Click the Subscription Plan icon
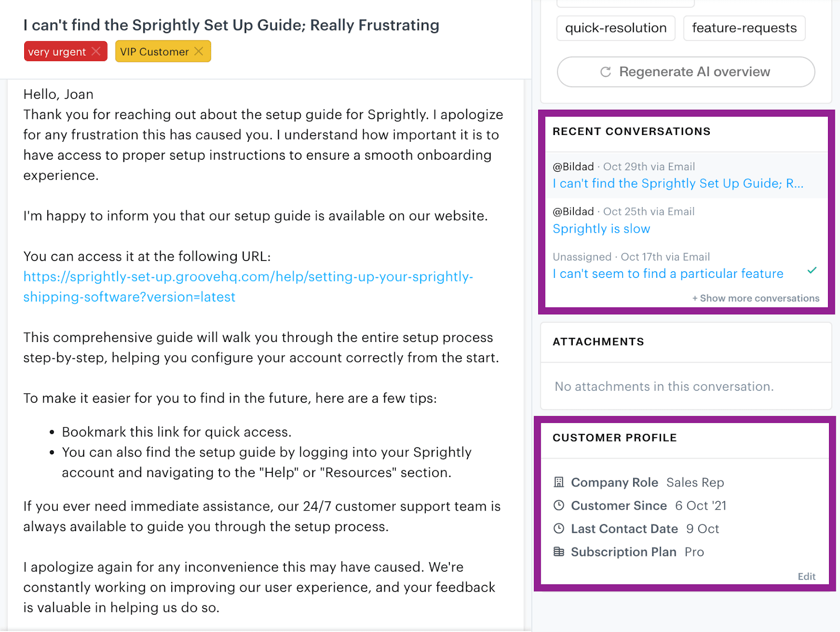This screenshot has width=840, height=632. tap(559, 552)
